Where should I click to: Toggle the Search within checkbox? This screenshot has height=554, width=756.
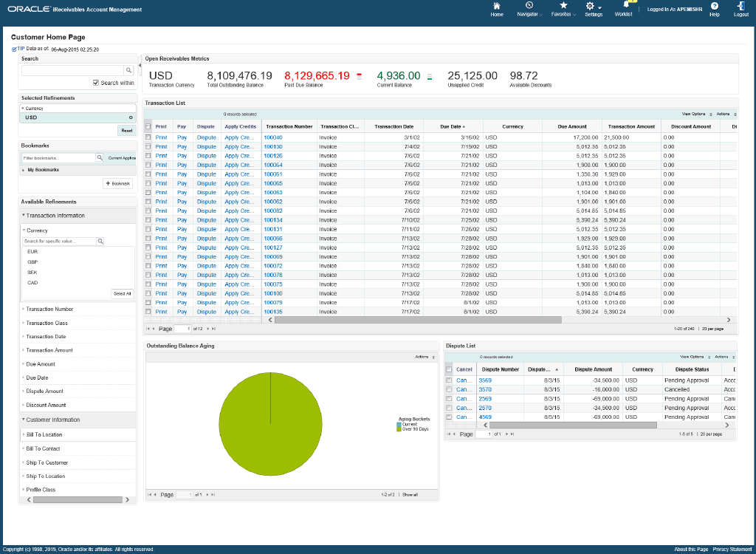[x=96, y=83]
